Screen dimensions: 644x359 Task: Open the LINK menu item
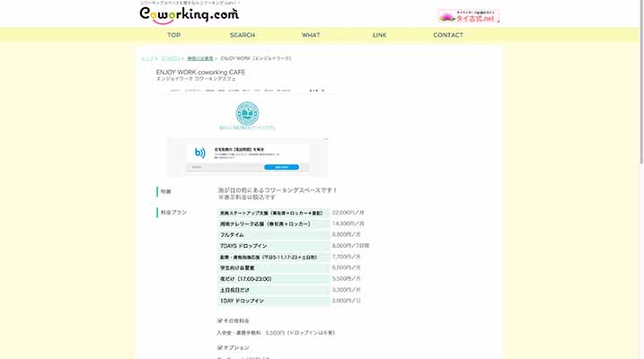pyautogui.click(x=380, y=35)
